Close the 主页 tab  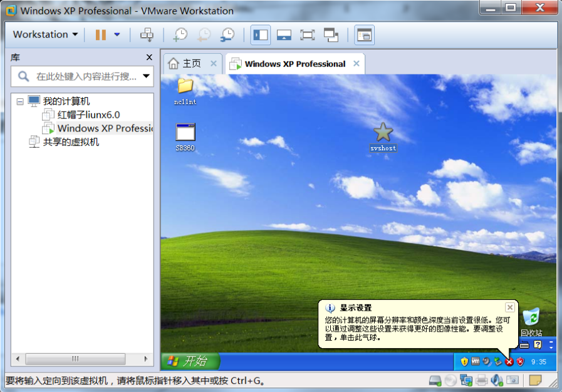click(214, 63)
